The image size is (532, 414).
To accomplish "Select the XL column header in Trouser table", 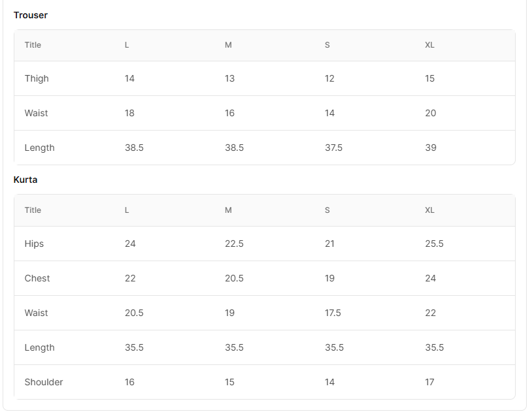I will (x=429, y=45).
